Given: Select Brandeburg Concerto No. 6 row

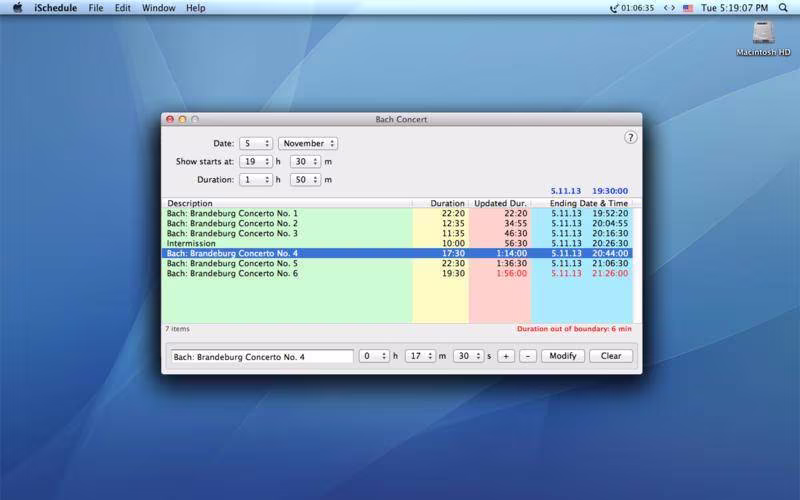Looking at the screenshot, I should click(397, 273).
